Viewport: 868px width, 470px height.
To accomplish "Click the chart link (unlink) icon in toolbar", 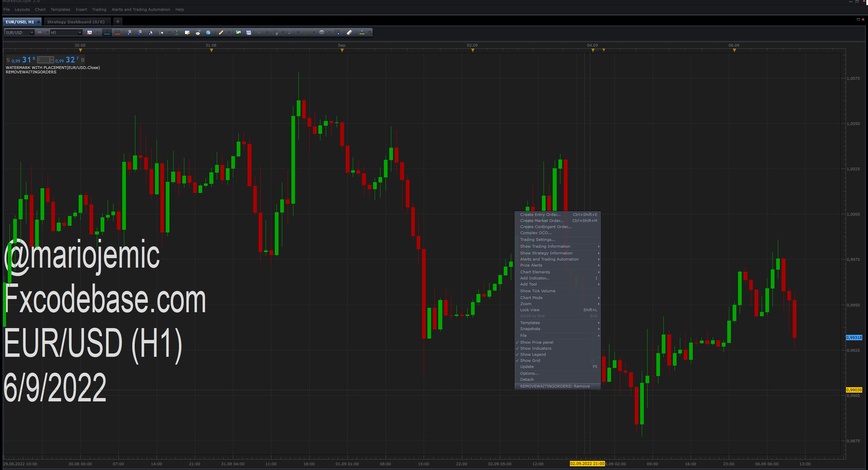I will [40, 33].
